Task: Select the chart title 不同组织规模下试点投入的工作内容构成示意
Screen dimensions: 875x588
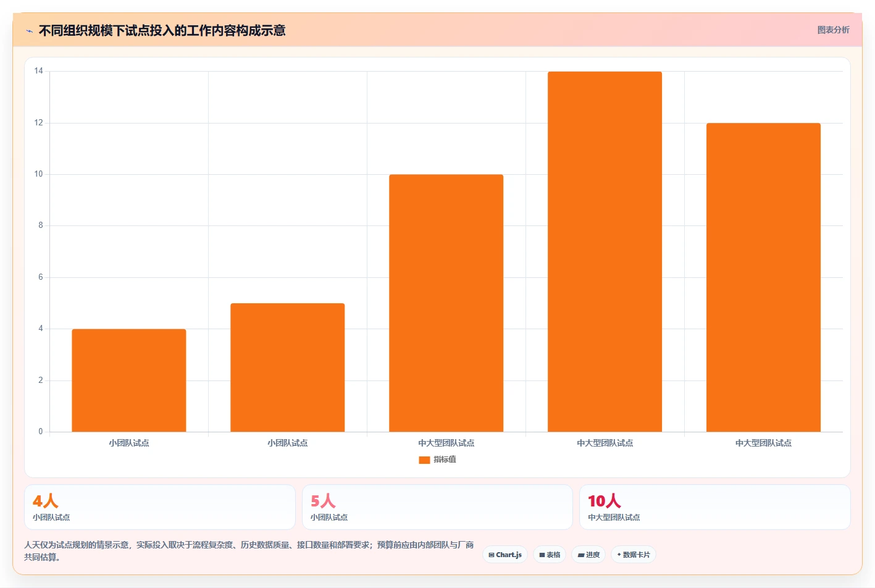Action: [162, 30]
